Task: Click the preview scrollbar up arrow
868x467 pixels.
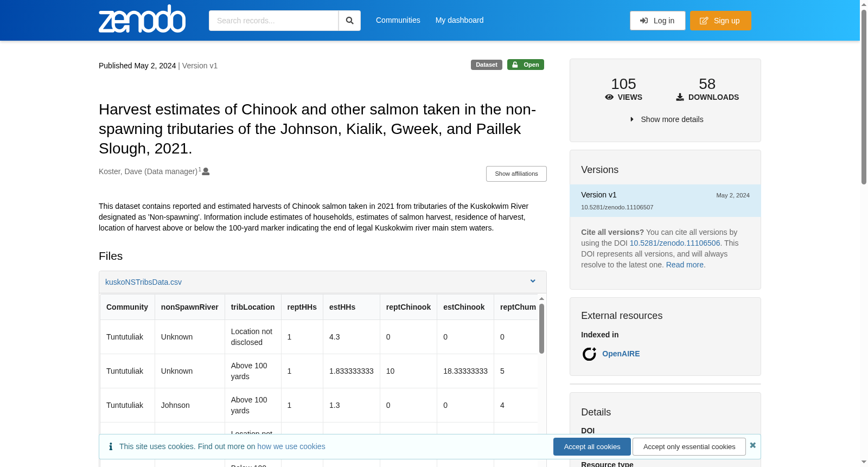Action: click(541, 299)
